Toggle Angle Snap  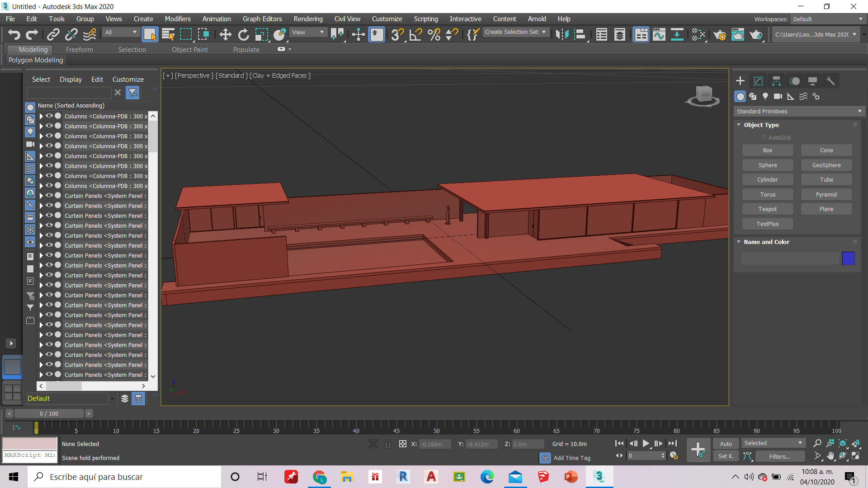(x=415, y=34)
